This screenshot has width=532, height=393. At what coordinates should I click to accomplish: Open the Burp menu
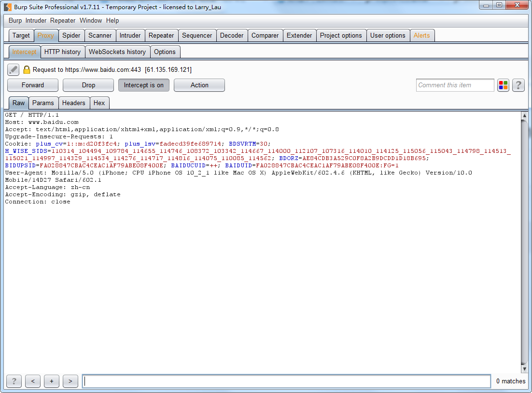pyautogui.click(x=15, y=21)
